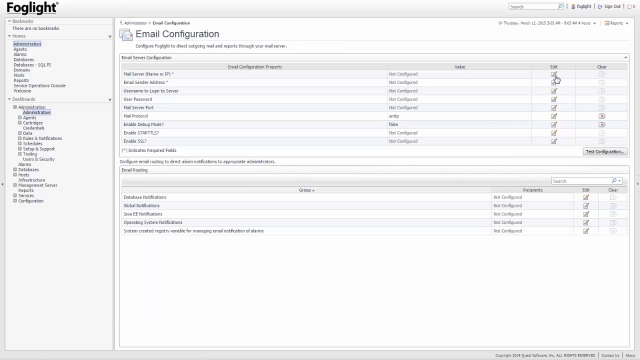The height and width of the screenshot is (360, 640).
Task: Edit the Mail Protocol property
Action: 554,116
